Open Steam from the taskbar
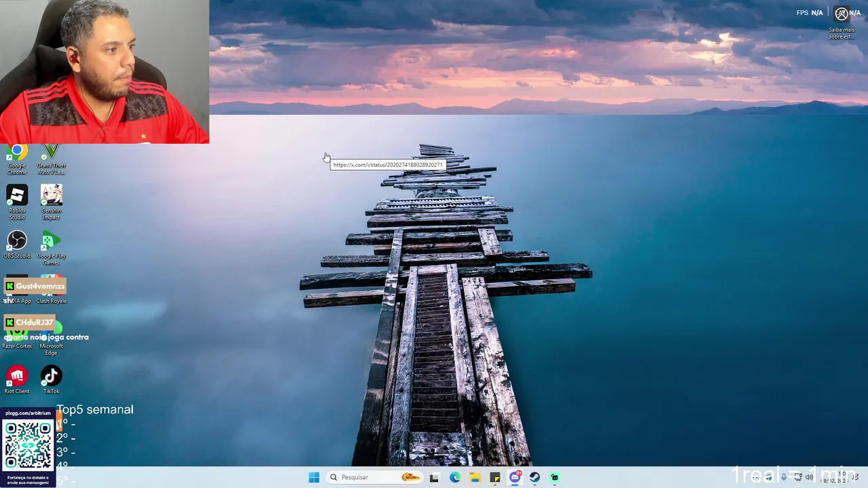This screenshot has width=868, height=488. [x=535, y=477]
